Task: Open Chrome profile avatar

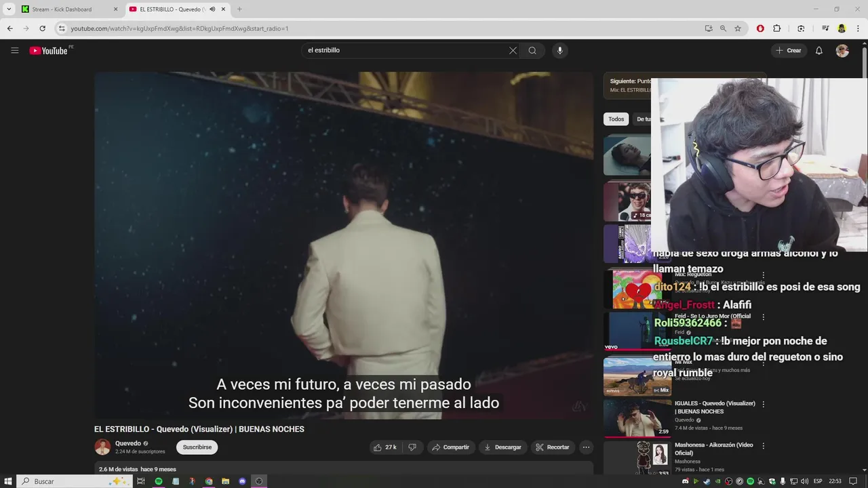Action: point(842,28)
